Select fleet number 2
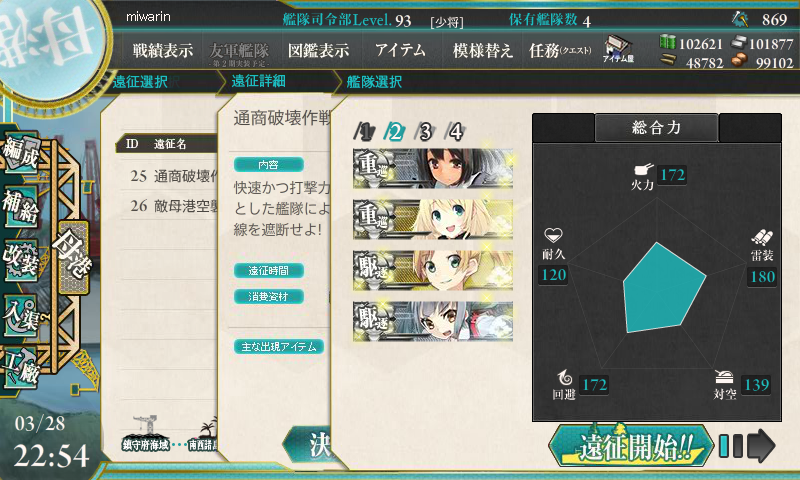800x480 pixels. [x=394, y=132]
